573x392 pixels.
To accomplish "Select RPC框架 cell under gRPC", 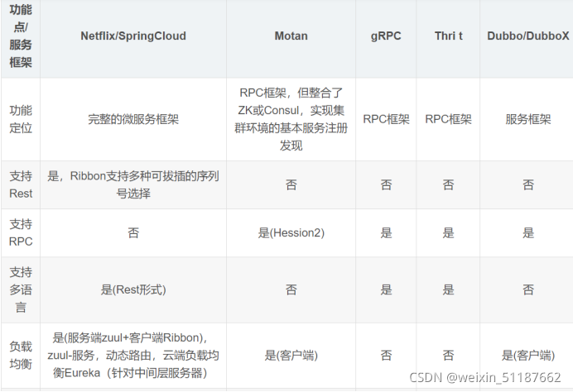I will click(386, 119).
